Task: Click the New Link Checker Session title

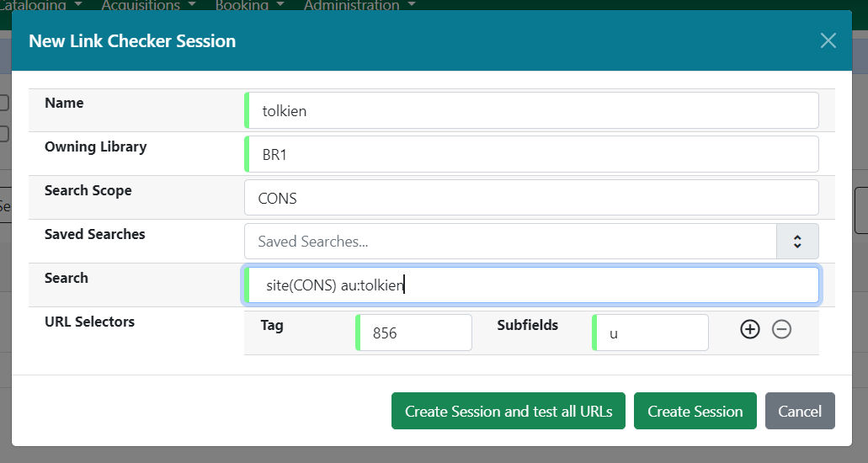Action: tap(132, 41)
